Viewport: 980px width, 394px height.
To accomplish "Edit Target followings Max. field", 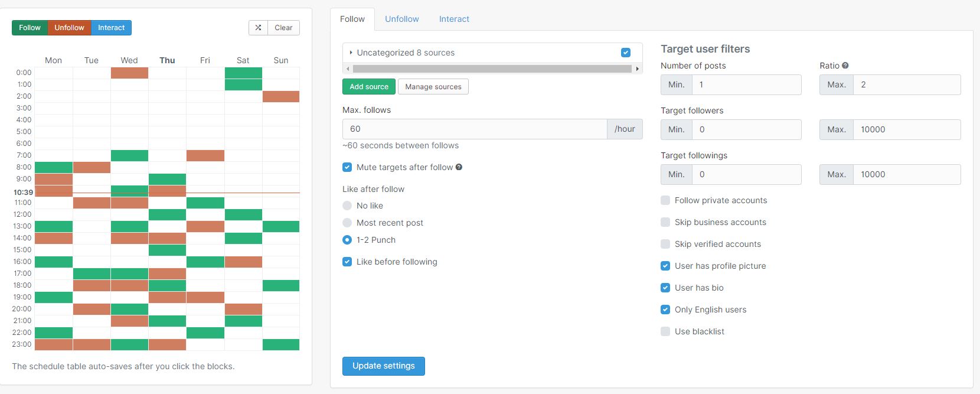I will pyautogui.click(x=907, y=174).
